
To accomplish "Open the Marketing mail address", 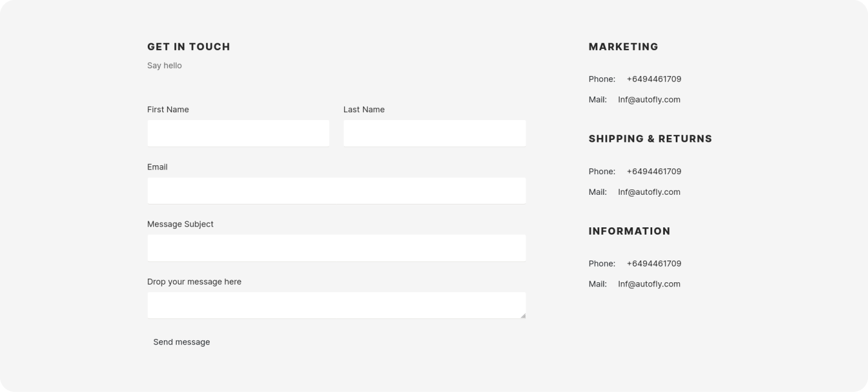I will (649, 100).
